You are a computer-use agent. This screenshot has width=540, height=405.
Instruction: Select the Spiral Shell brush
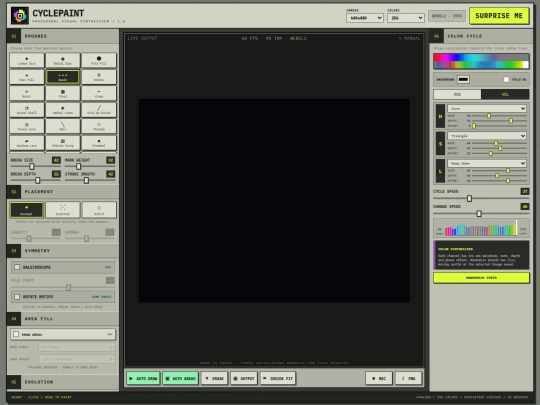pyautogui.click(x=27, y=110)
